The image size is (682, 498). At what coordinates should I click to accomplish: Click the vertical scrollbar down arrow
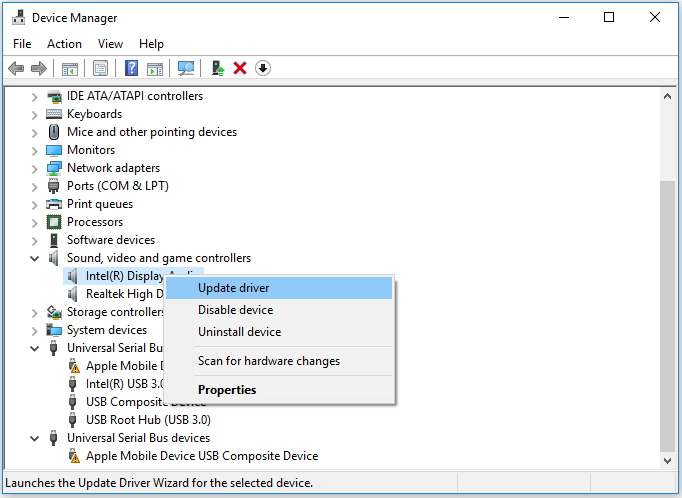668,459
